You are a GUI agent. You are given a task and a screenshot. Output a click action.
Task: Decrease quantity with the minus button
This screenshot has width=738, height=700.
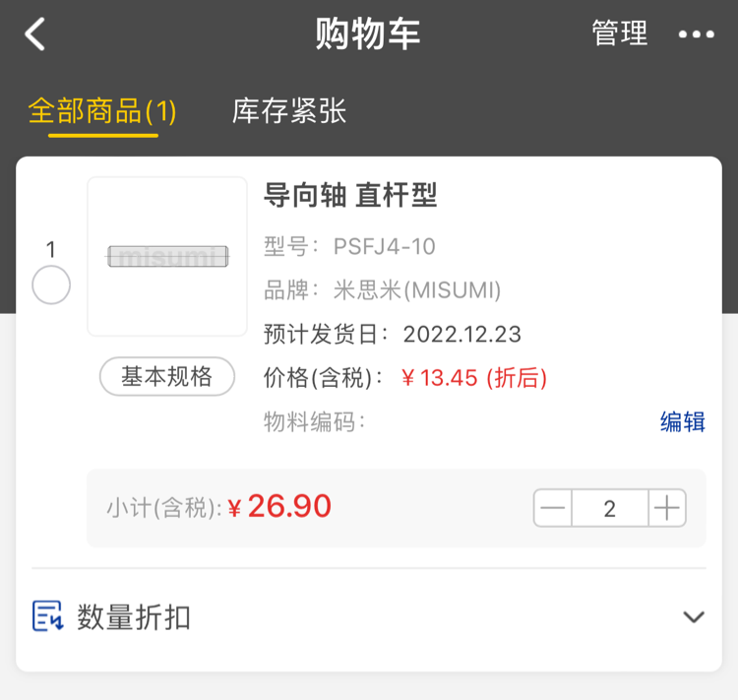pos(554,509)
